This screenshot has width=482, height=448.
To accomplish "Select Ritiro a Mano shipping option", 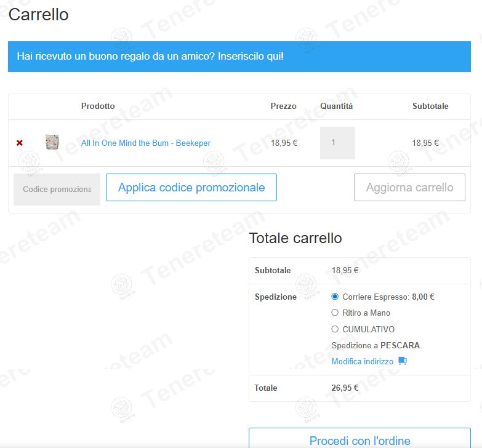I will [335, 313].
